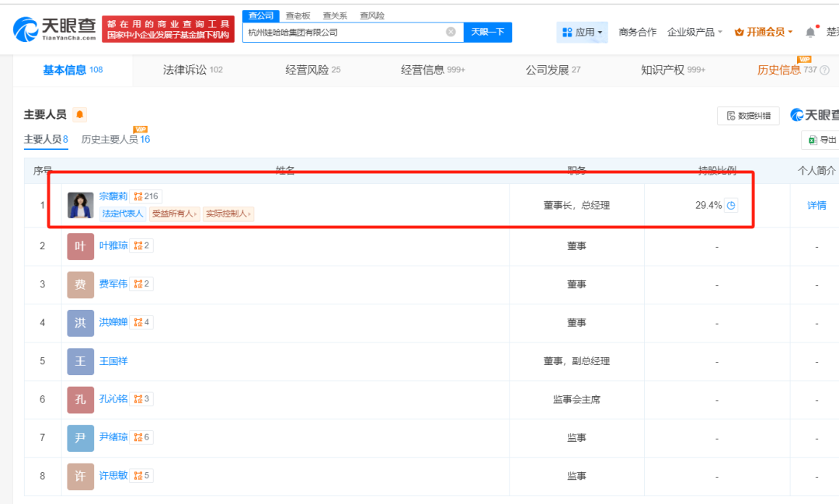Switch to the 查老板 search tab

[x=298, y=16]
